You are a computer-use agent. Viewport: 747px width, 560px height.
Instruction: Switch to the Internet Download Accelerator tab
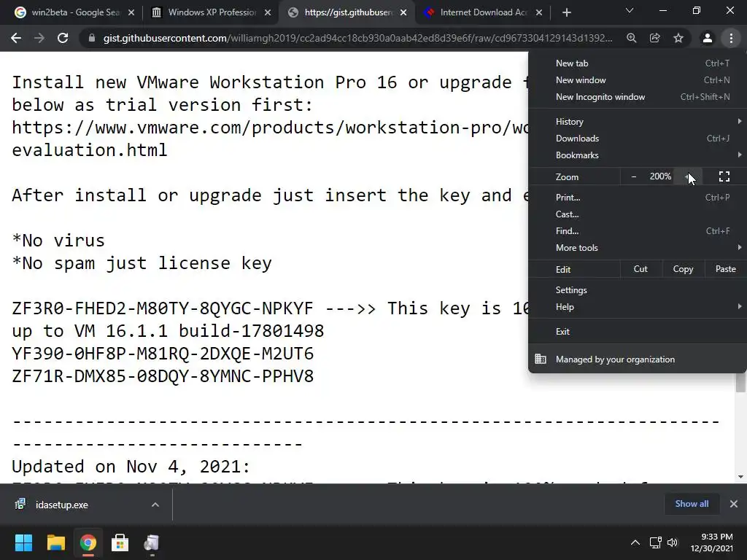(482, 12)
